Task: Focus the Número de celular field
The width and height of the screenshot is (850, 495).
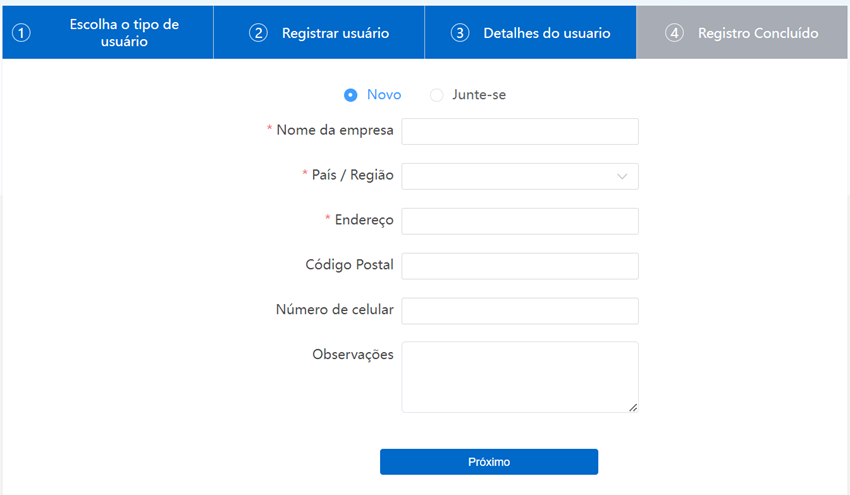Action: pos(519,311)
